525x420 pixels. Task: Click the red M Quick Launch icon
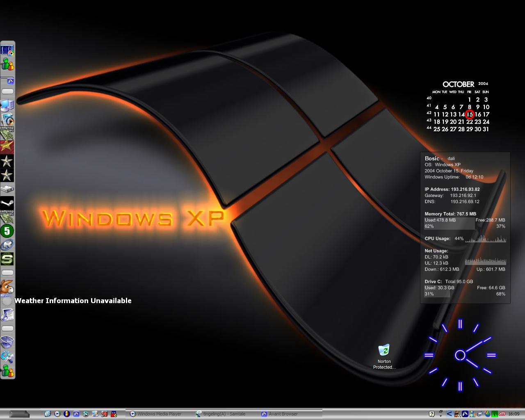pos(114,414)
